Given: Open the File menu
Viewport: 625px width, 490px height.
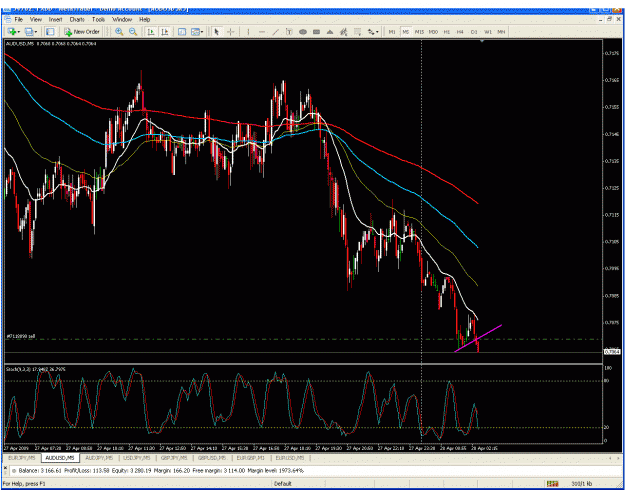Looking at the screenshot, I should tap(19, 19).
